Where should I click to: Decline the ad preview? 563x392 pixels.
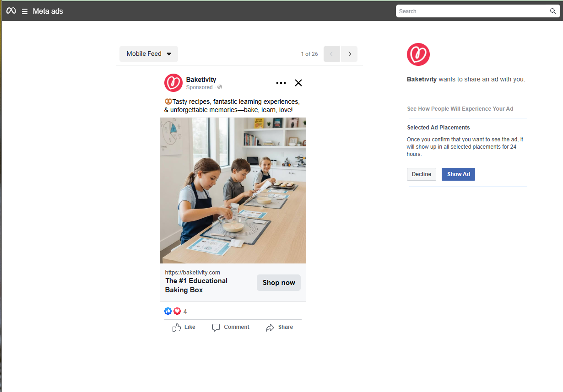422,174
